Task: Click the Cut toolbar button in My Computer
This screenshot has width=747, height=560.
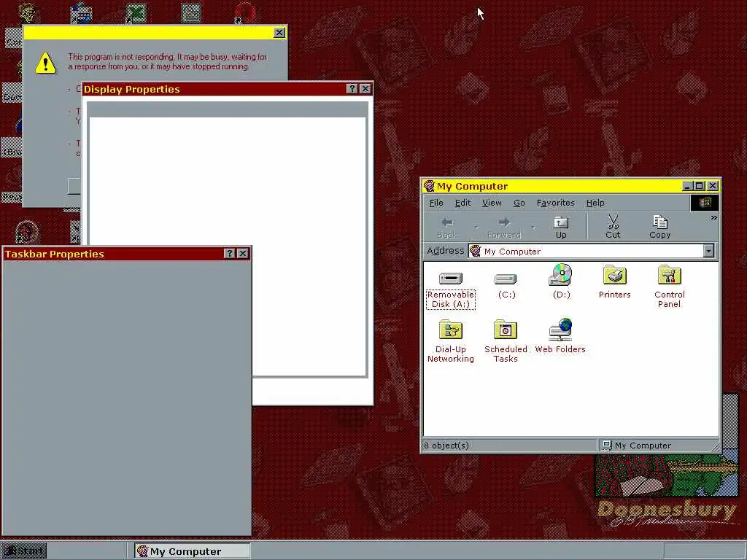Action: tap(613, 227)
